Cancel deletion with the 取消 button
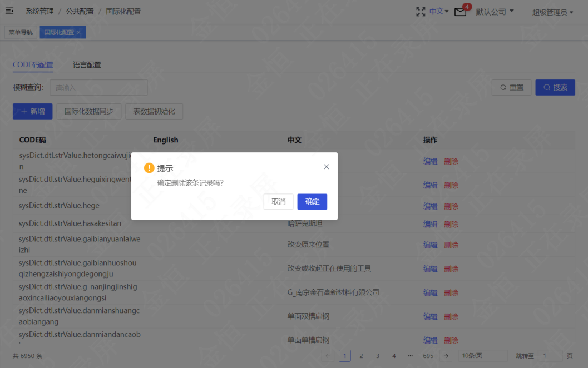 (x=278, y=202)
